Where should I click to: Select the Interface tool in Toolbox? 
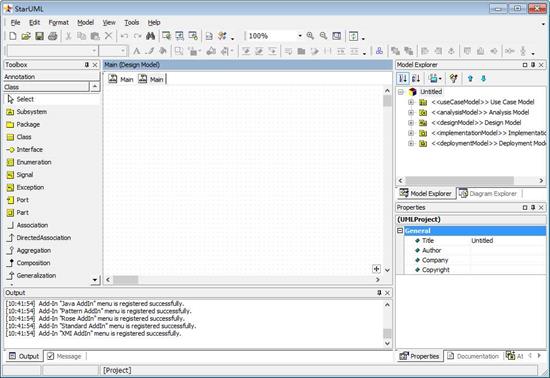click(52, 150)
